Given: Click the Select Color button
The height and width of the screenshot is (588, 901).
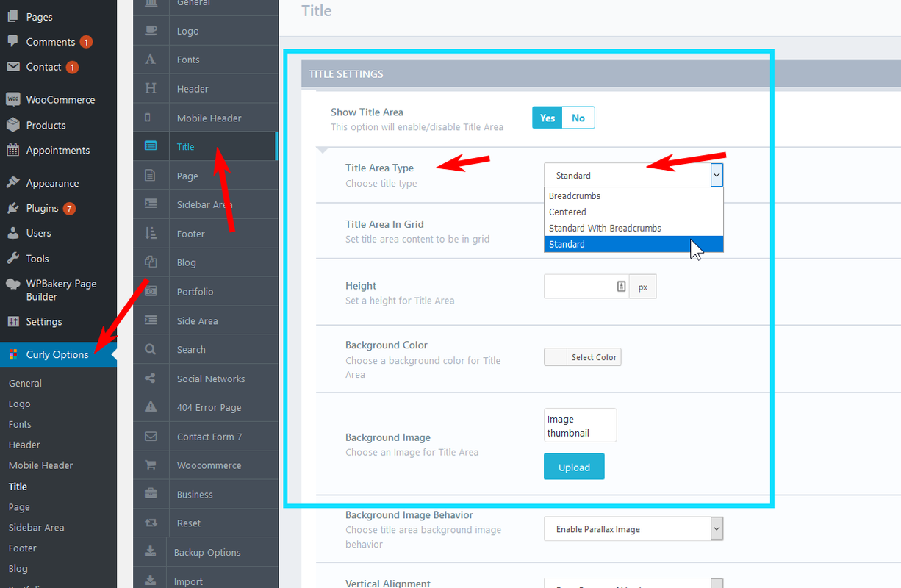Looking at the screenshot, I should click(594, 357).
